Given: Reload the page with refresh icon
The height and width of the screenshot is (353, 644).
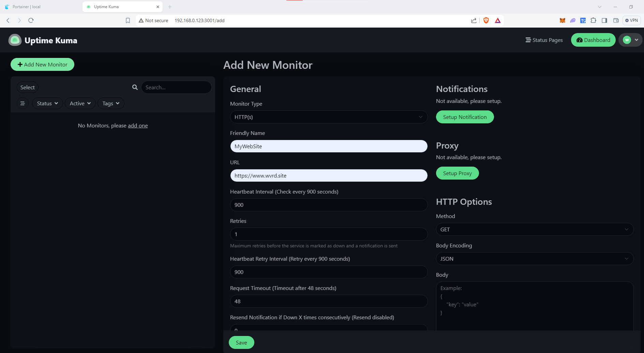Looking at the screenshot, I should tap(31, 20).
